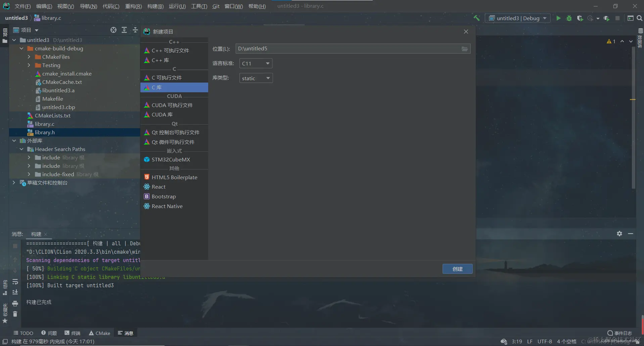This screenshot has height=346, width=644.
Task: Close the 新建项目 dialog
Action: click(466, 32)
